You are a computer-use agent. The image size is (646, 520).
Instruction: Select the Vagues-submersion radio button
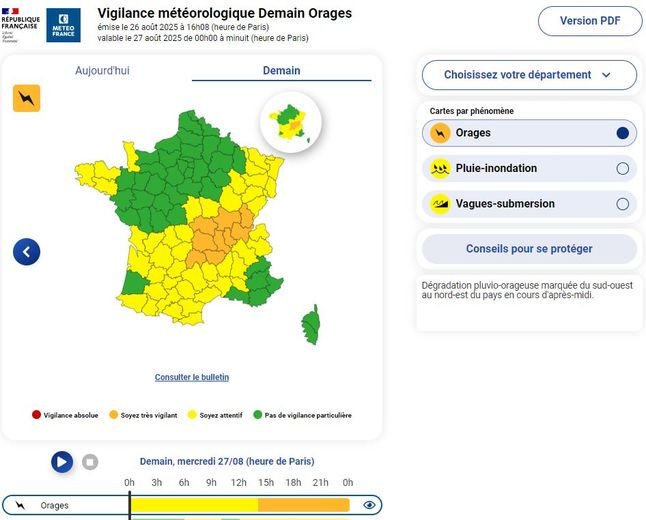(x=622, y=204)
